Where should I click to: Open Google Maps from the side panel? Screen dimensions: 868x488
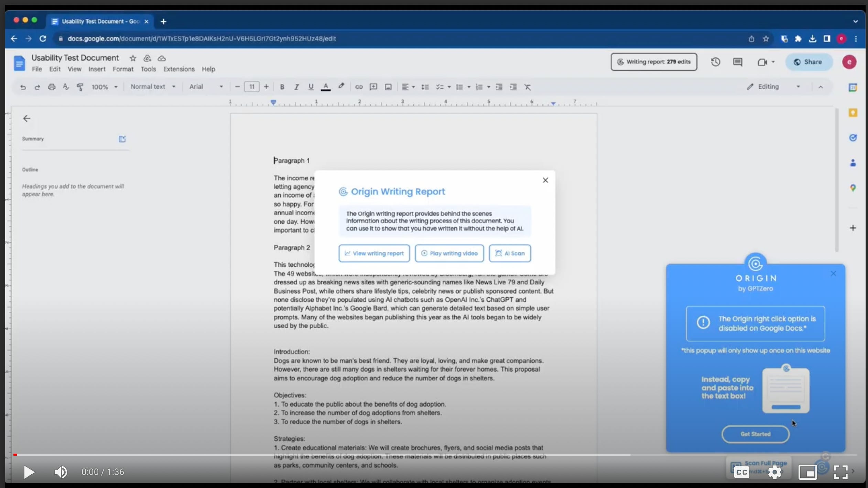coord(853,188)
